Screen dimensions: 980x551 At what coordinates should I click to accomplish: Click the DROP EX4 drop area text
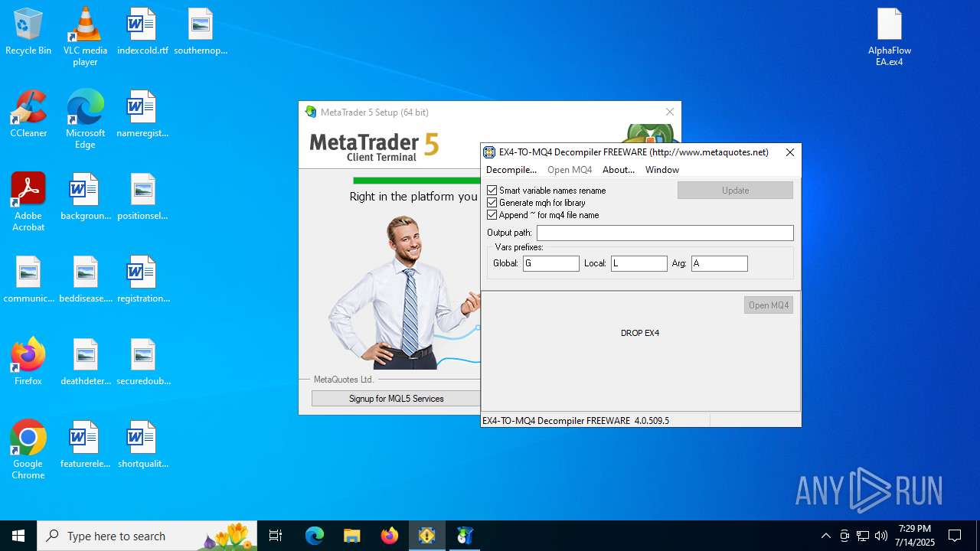click(640, 333)
